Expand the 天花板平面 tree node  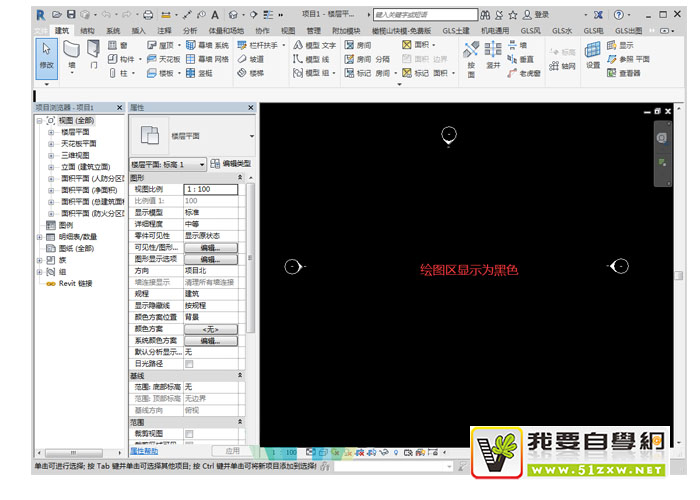point(51,144)
